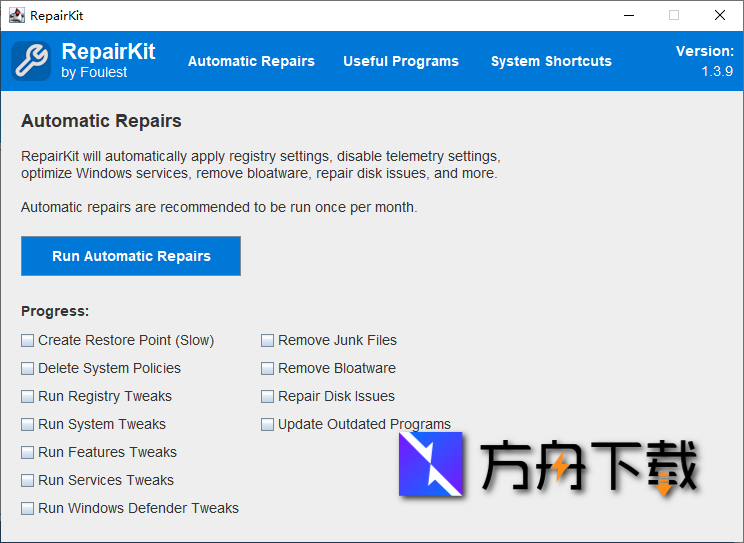The image size is (744, 543).
Task: Click the 'Automatic Repairs' page heading
Action: [x=101, y=121]
